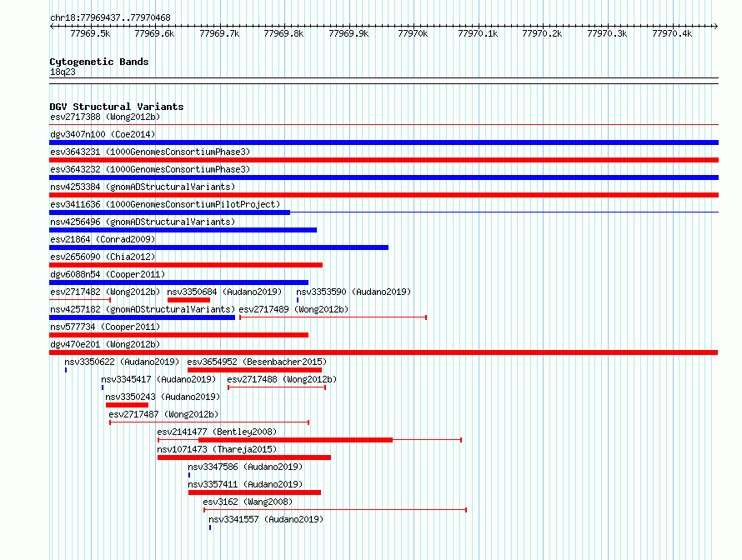Click the esv2717388 (Wong2012b) variant label
This screenshot has width=742, height=560.
tap(105, 117)
